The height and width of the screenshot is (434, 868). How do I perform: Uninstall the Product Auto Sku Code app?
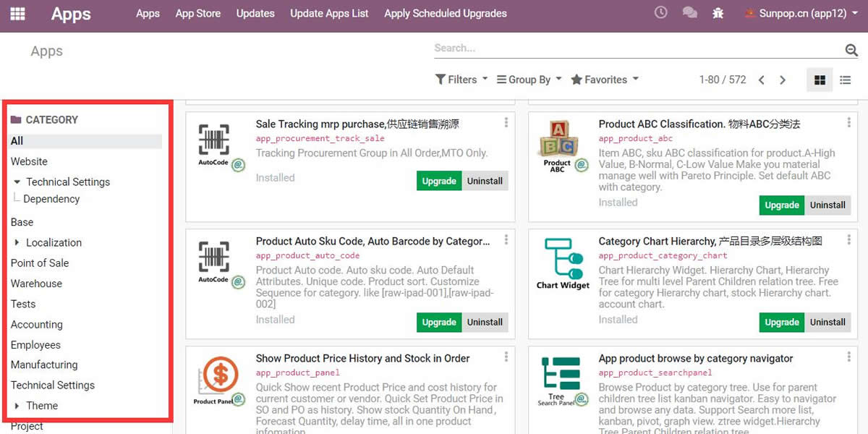[485, 323]
